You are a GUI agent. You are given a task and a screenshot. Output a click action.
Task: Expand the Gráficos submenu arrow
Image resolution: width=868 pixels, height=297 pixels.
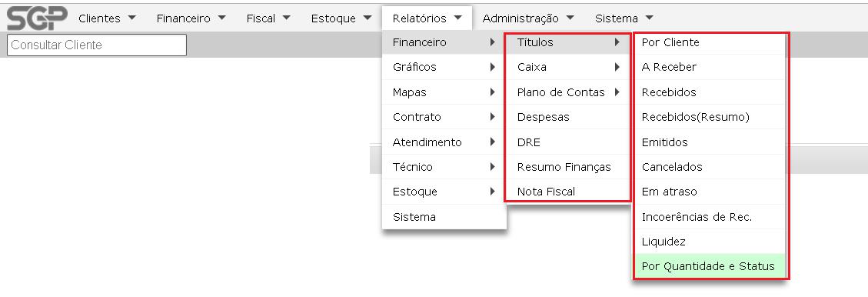pos(492,67)
